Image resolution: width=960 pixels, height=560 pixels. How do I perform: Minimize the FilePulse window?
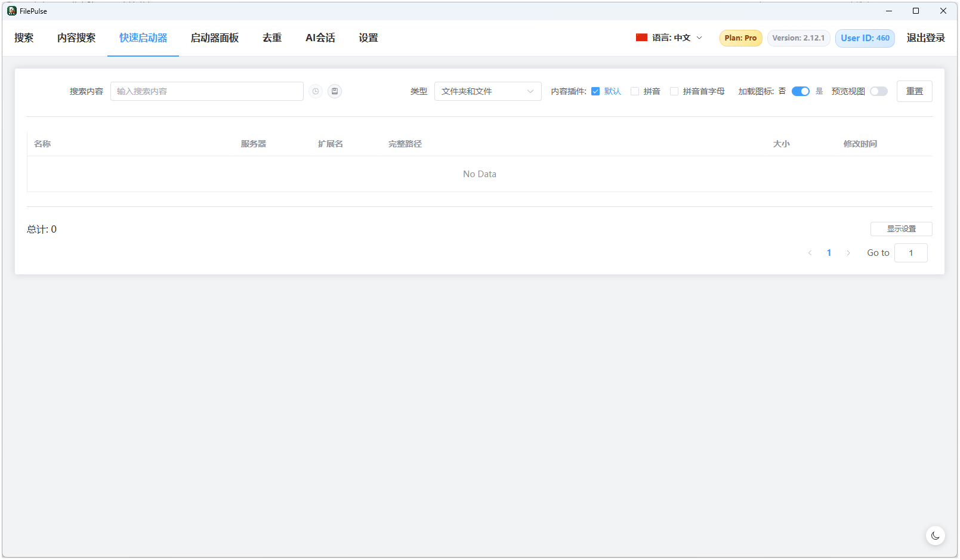(x=888, y=11)
